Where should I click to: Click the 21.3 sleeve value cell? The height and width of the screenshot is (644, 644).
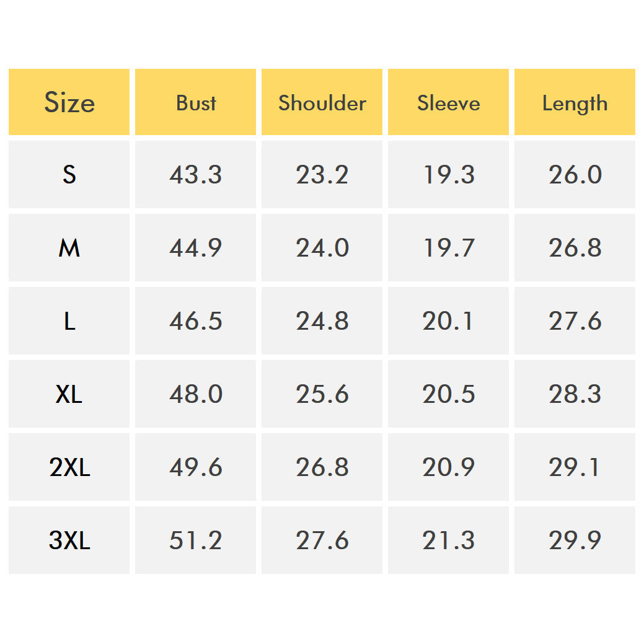point(449,540)
